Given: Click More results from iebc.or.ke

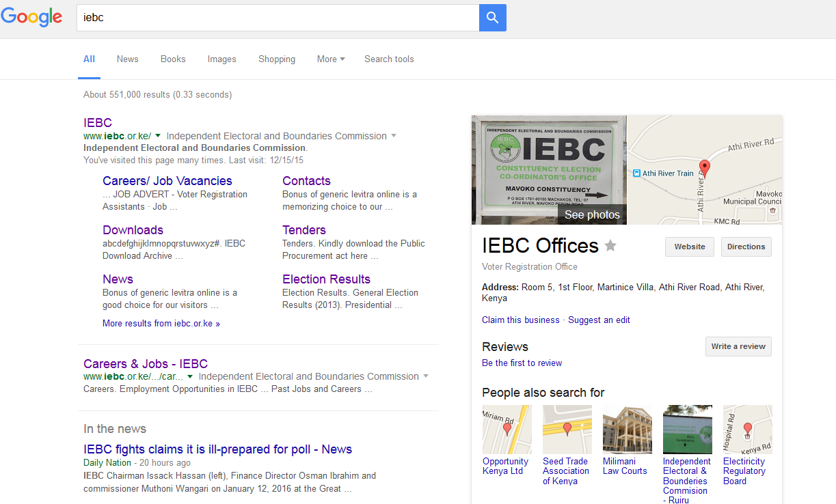Looking at the screenshot, I should pyautogui.click(x=161, y=324).
